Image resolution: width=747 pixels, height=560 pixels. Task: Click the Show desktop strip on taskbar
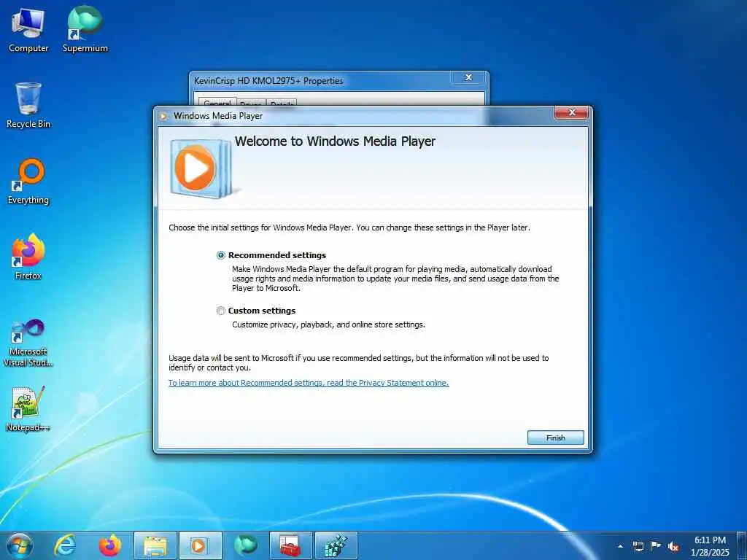pyautogui.click(x=742, y=545)
